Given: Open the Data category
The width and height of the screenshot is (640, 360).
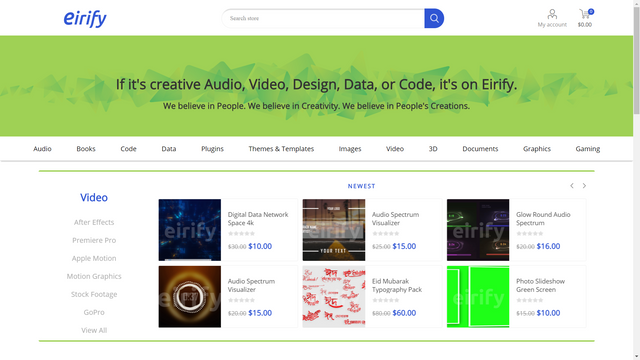Looking at the screenshot, I should pos(169,149).
